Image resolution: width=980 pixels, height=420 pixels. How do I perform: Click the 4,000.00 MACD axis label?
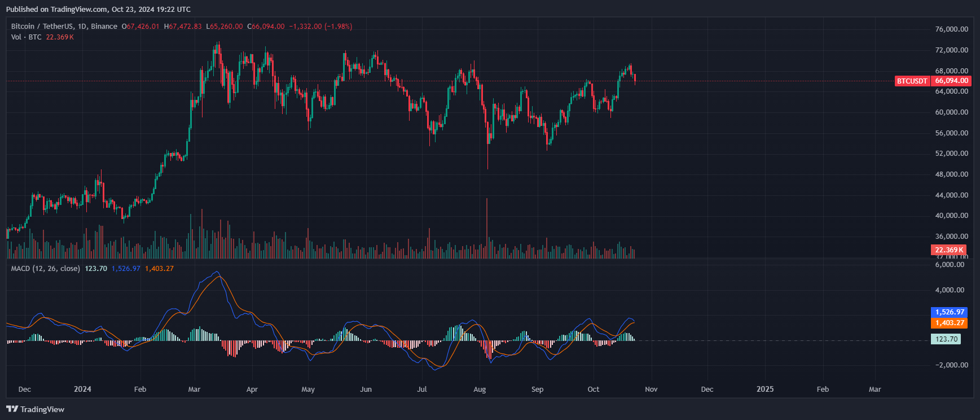click(950, 290)
